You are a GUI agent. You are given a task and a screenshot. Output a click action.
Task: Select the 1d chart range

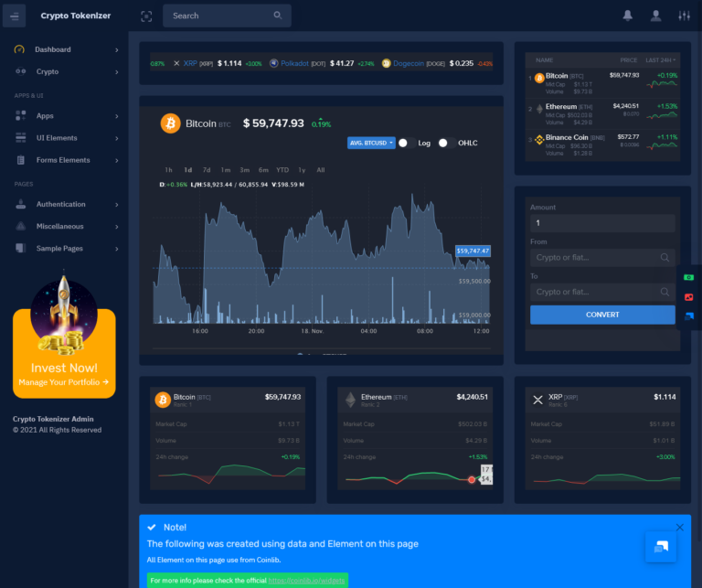(188, 170)
